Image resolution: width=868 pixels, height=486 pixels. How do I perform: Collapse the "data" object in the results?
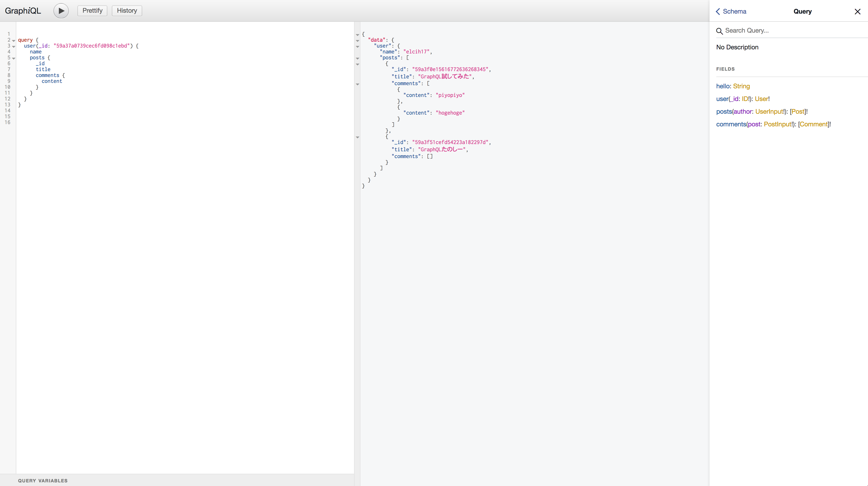357,41
